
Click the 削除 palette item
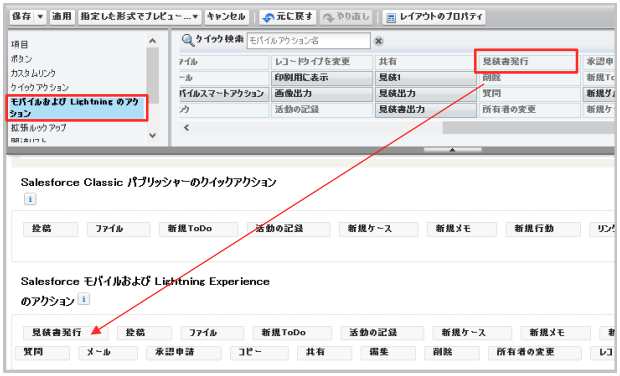tap(529, 77)
